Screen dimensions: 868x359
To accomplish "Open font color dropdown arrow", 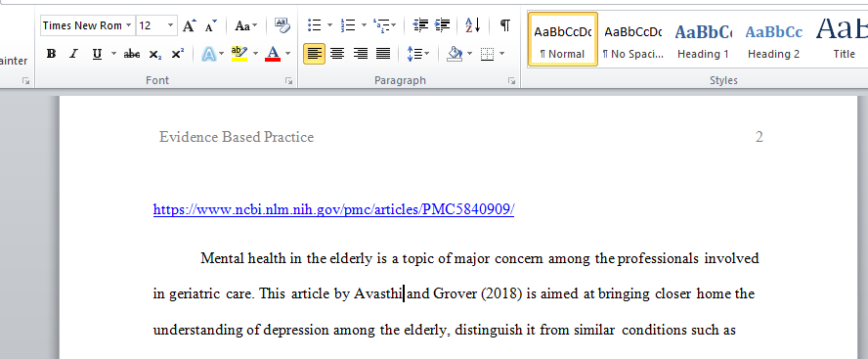I will [x=287, y=54].
